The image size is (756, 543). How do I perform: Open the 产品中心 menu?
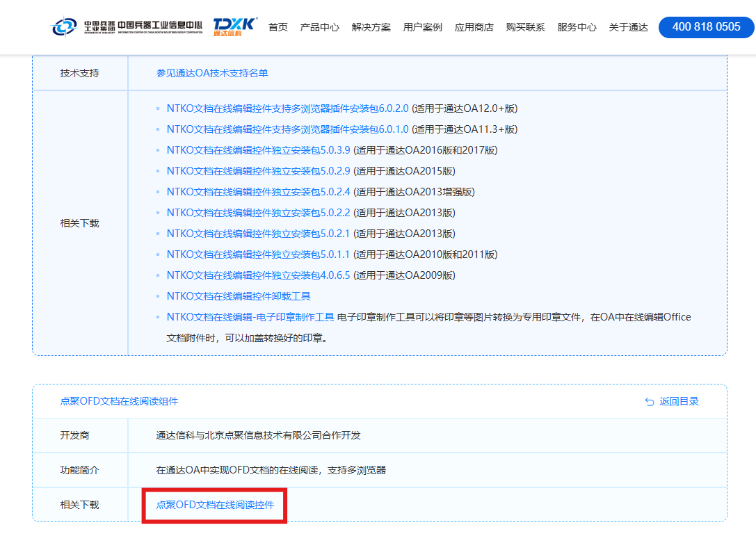point(319,27)
